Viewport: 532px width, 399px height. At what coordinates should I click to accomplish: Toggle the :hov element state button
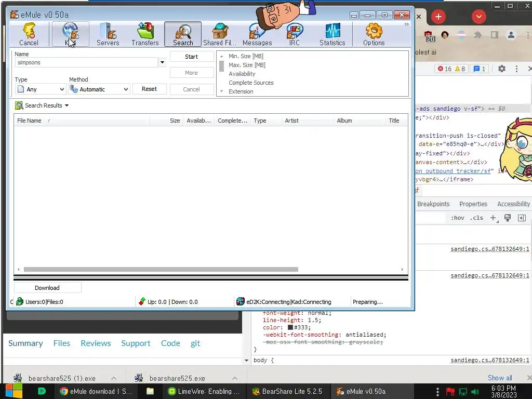pos(457,218)
